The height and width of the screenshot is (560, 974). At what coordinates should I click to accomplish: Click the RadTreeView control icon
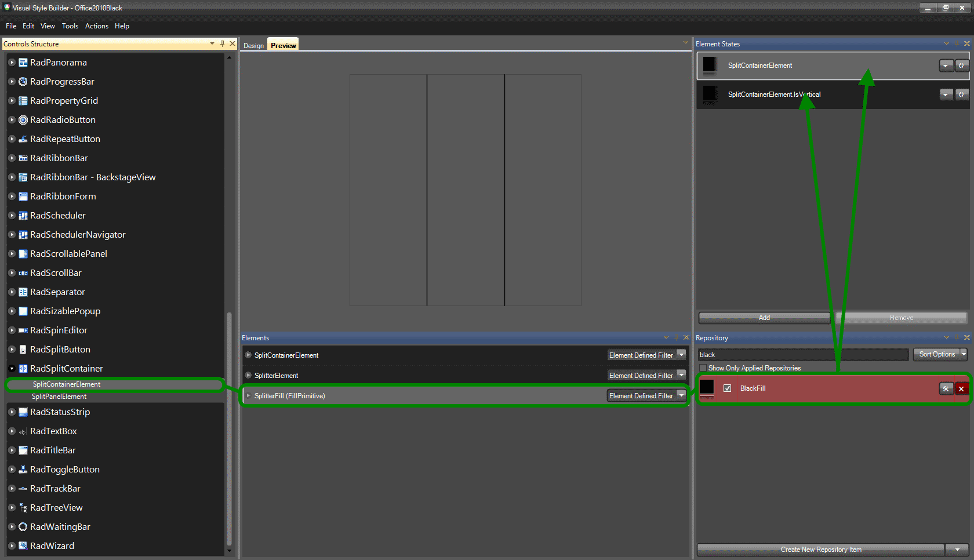point(23,508)
